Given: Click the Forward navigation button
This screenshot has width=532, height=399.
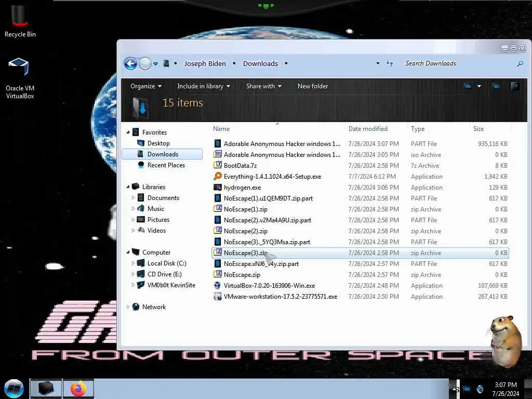Looking at the screenshot, I should coord(145,63).
